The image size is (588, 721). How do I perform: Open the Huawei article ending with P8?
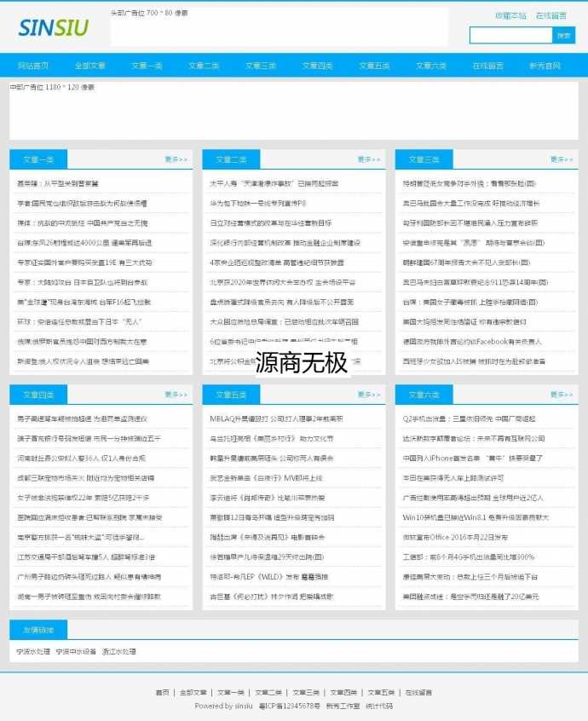point(258,203)
